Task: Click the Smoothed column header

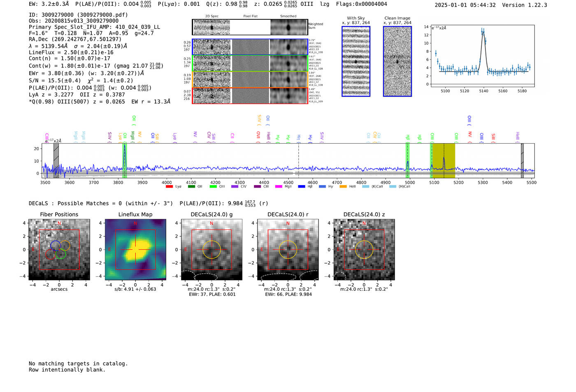Action: click(x=288, y=16)
